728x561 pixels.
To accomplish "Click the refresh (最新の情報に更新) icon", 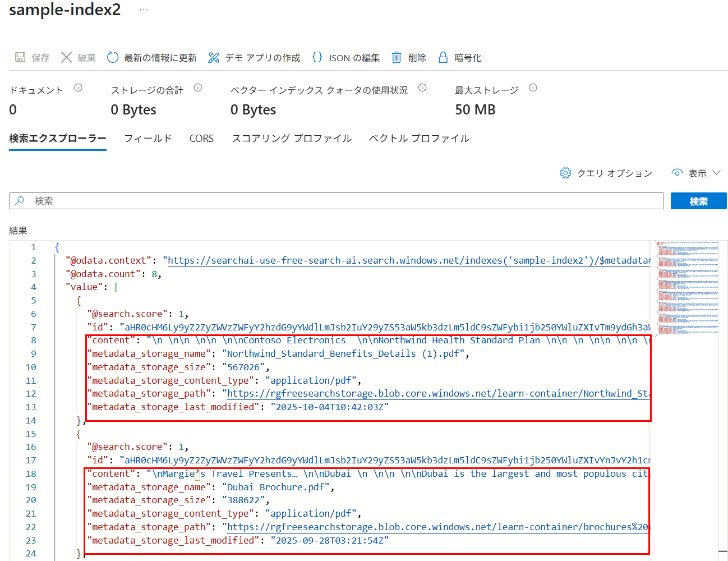I will tap(113, 57).
